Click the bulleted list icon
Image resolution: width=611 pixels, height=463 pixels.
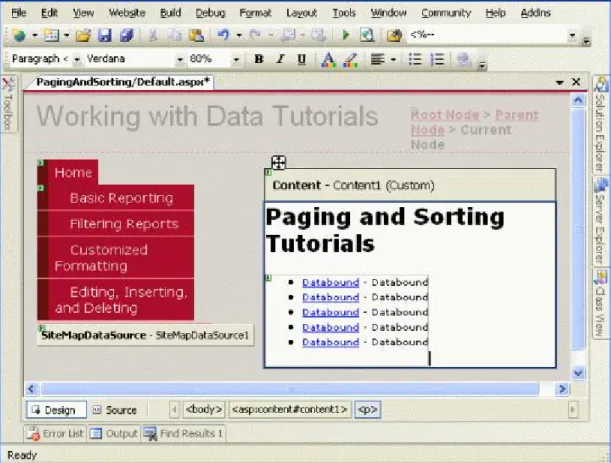coord(415,59)
